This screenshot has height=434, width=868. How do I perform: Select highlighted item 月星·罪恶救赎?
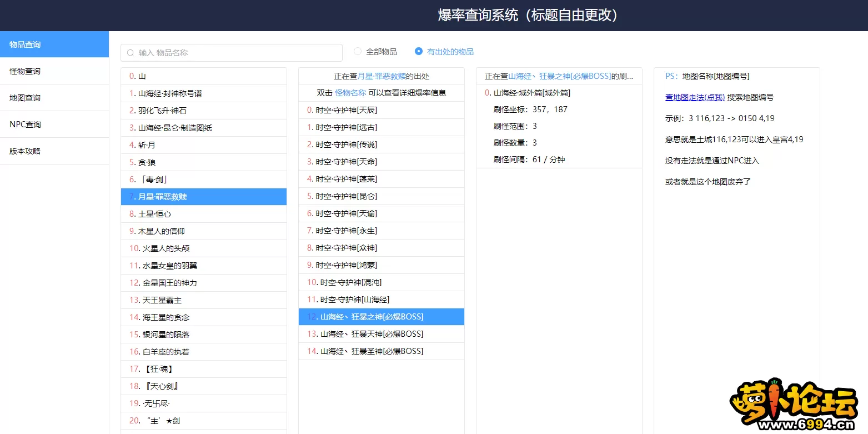(x=204, y=197)
